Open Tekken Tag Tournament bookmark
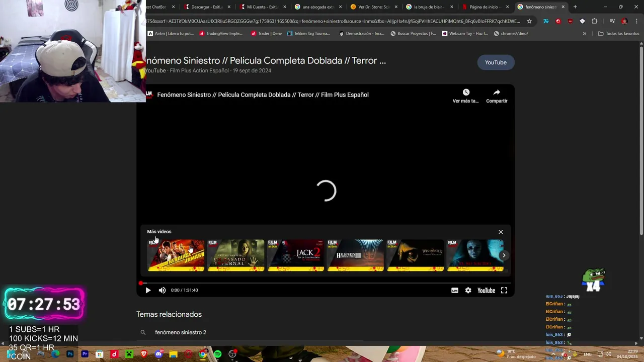Screen dimensions: 644x362 (308, 34)
